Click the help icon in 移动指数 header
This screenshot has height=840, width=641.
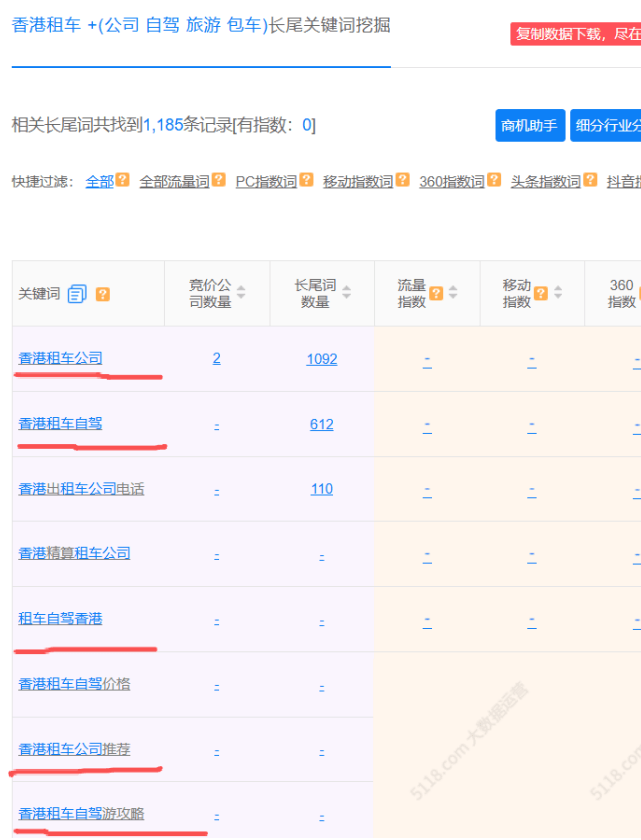coord(541,293)
